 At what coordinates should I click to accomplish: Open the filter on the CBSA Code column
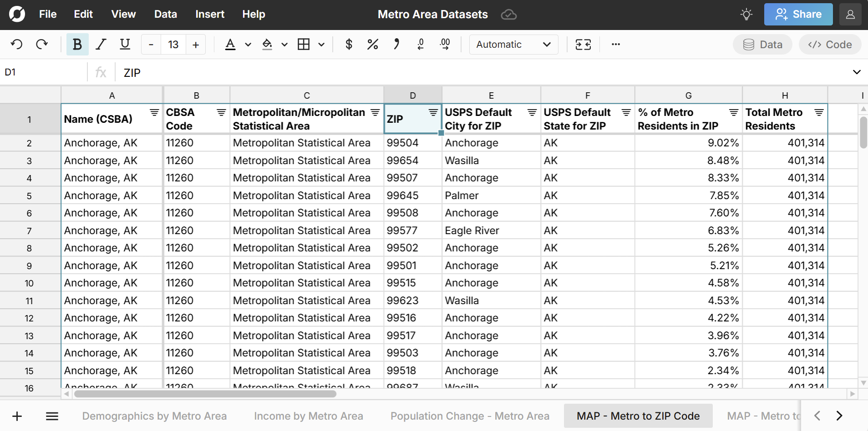click(x=221, y=112)
